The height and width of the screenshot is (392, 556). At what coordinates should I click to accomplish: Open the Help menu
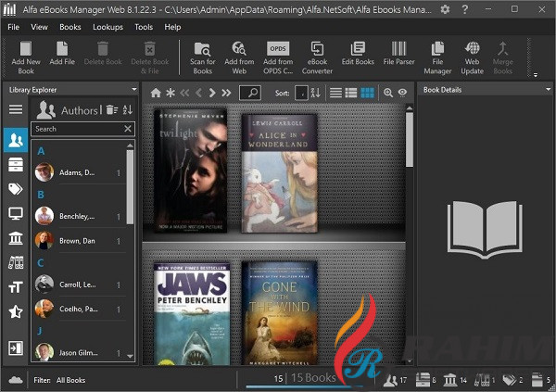click(172, 27)
